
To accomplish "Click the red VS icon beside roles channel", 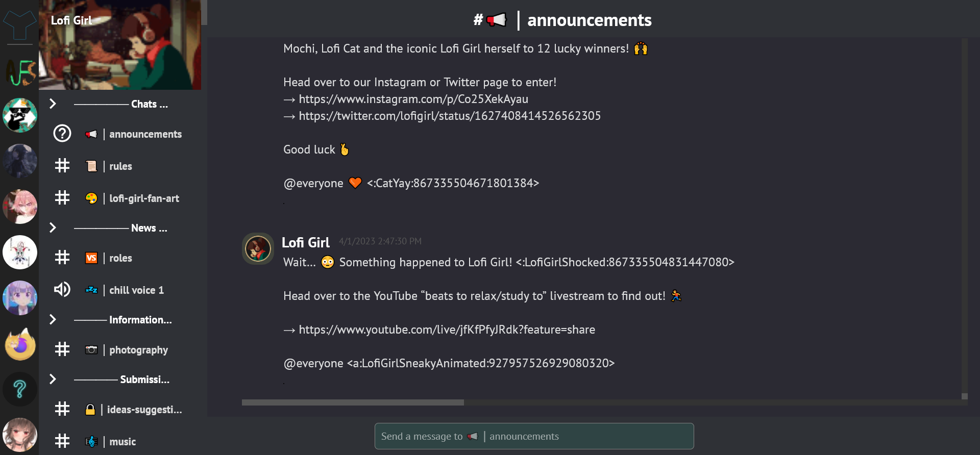I will tap(91, 258).
